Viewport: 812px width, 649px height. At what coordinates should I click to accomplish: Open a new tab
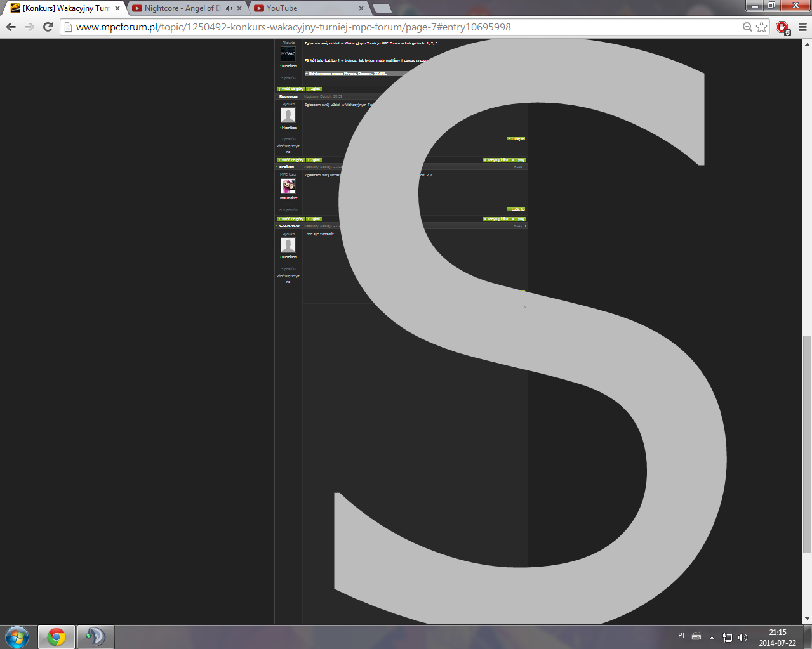tap(382, 8)
